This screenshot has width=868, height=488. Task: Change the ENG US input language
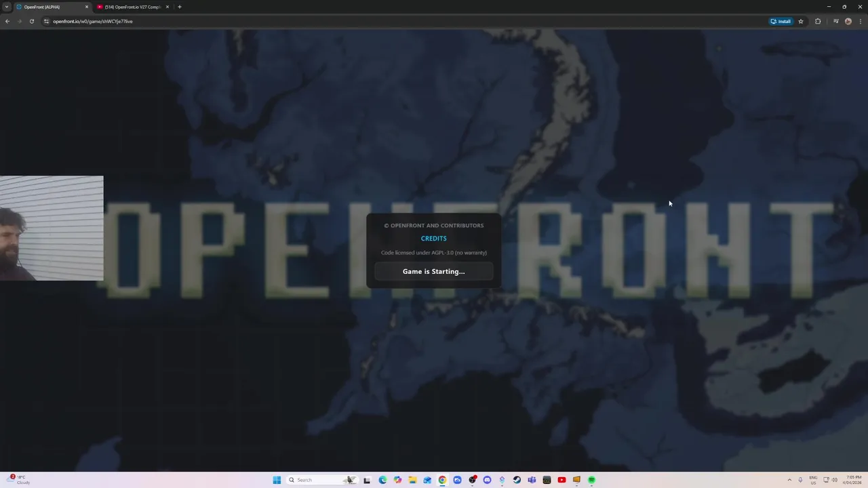tap(813, 480)
